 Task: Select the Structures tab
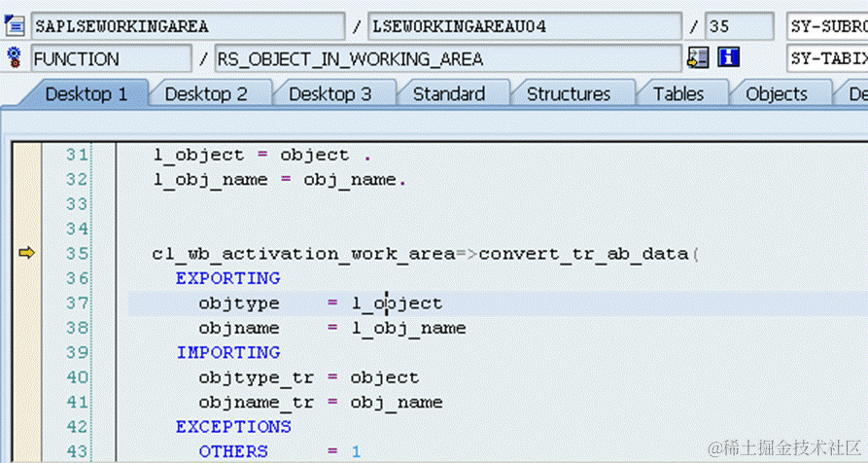pyautogui.click(x=569, y=93)
